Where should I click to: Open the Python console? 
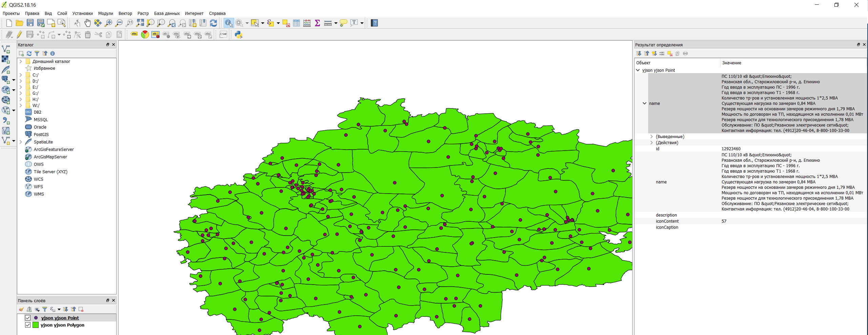tap(238, 34)
